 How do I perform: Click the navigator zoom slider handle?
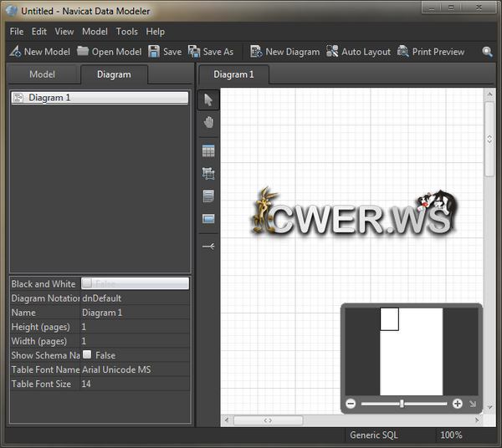point(402,404)
